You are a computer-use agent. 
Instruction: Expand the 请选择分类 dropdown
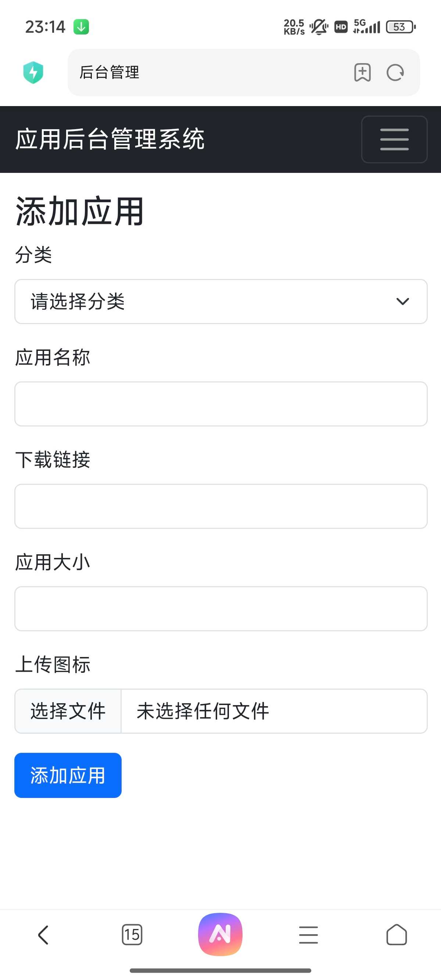pyautogui.click(x=221, y=301)
